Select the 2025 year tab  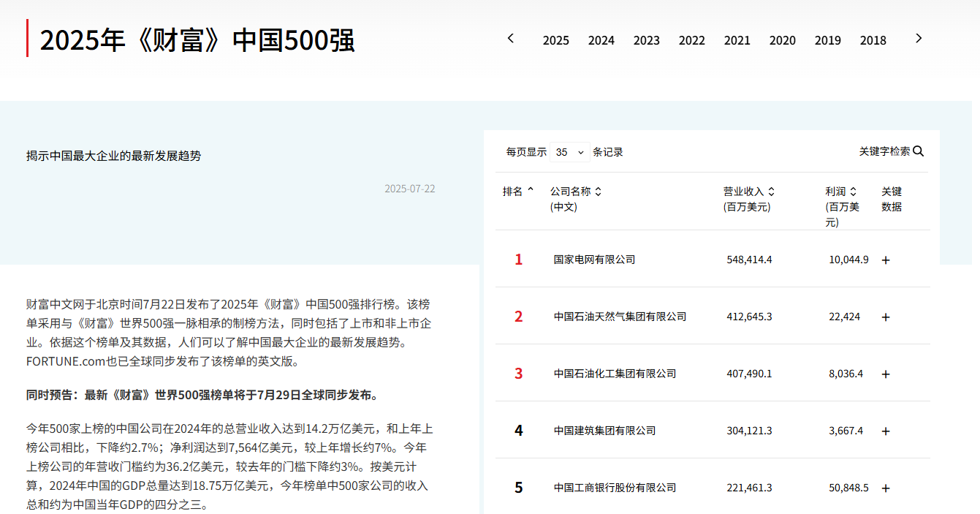point(556,40)
